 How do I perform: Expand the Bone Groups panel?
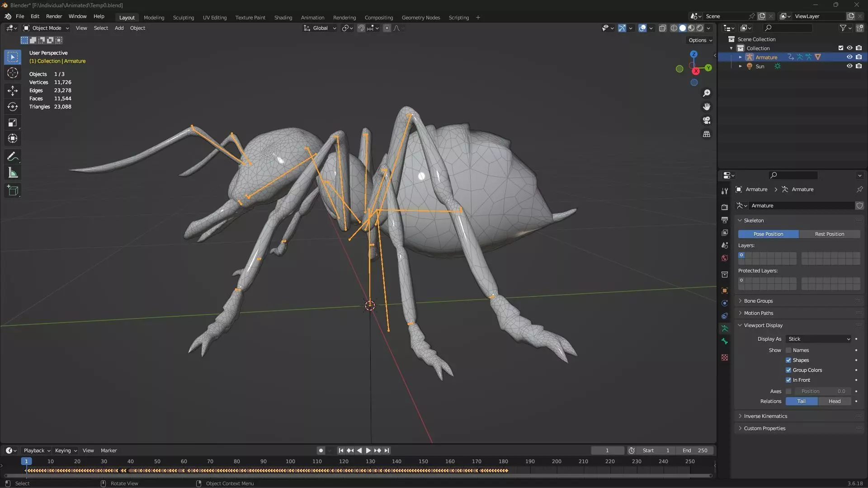coord(758,301)
